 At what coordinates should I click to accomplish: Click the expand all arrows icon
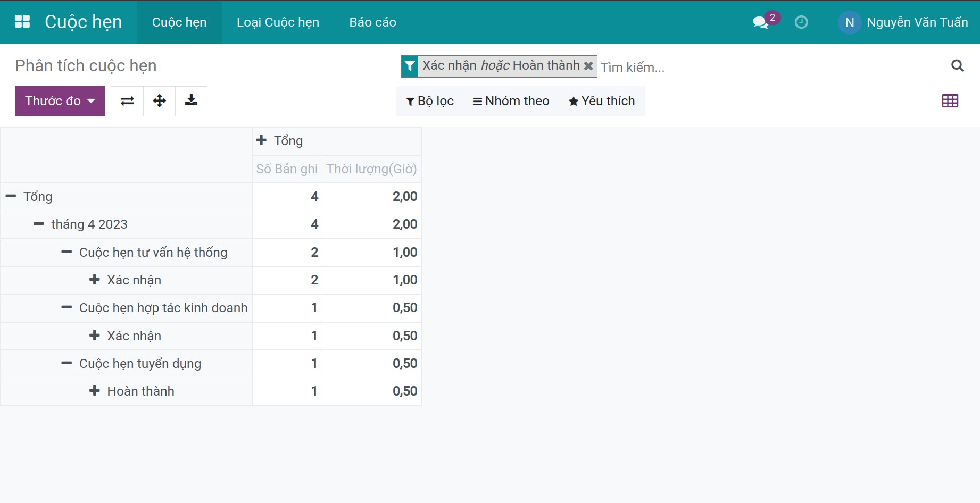tap(159, 101)
